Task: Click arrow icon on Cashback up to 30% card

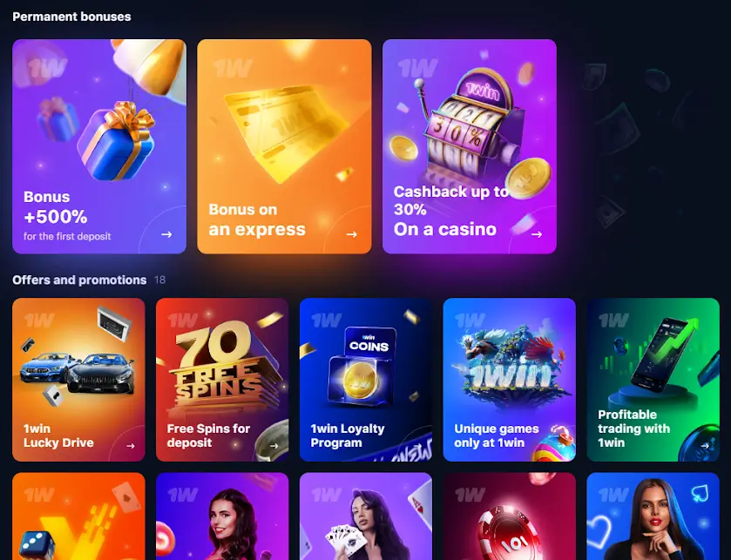Action: pyautogui.click(x=537, y=234)
